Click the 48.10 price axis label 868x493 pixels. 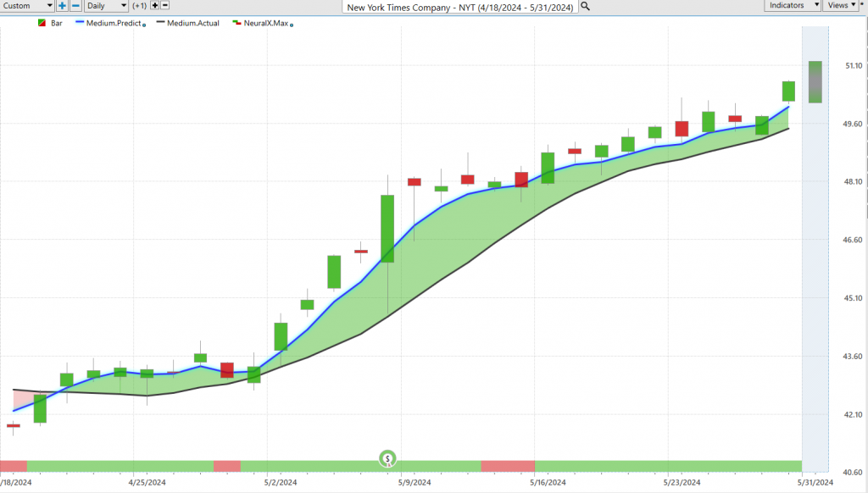pos(853,181)
